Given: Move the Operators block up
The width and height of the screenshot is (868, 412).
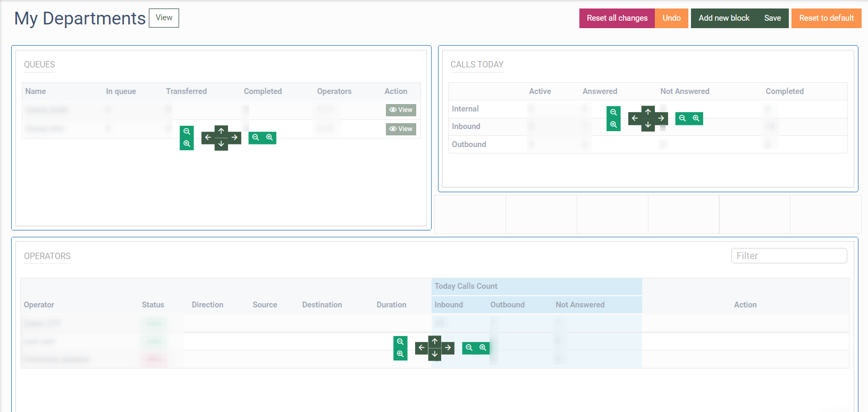Looking at the screenshot, I should (435, 341).
